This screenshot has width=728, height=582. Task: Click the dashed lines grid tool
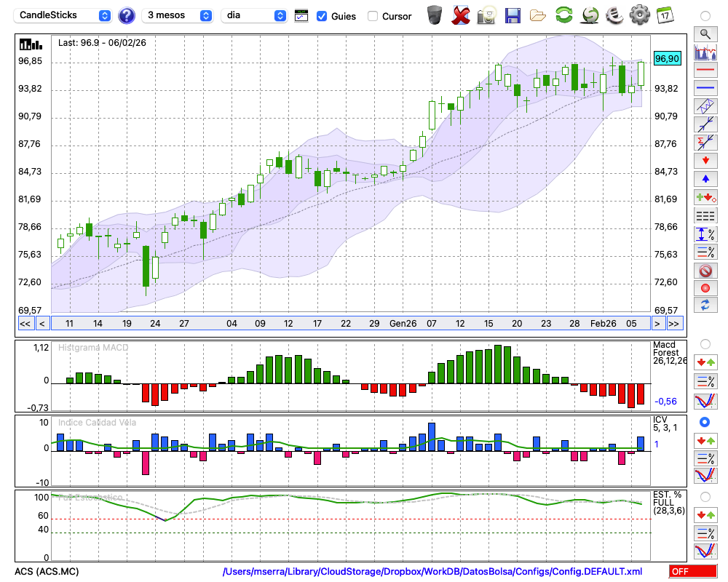point(705,216)
